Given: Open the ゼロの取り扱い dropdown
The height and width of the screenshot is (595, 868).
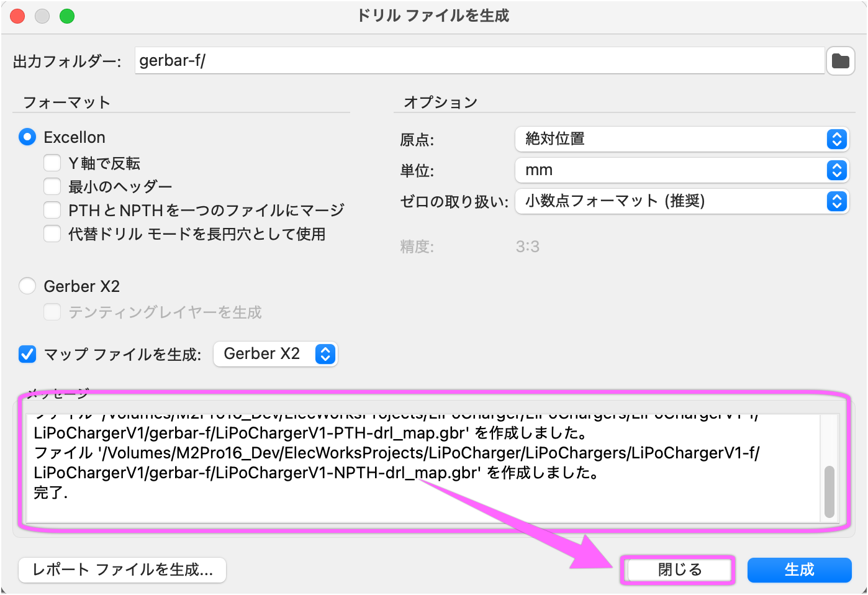Looking at the screenshot, I should point(682,201).
